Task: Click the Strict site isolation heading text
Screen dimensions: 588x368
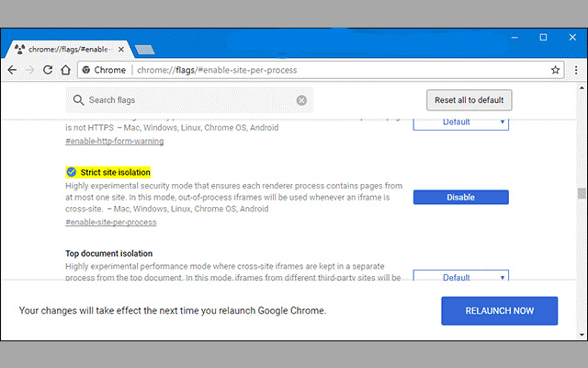Action: 115,172
